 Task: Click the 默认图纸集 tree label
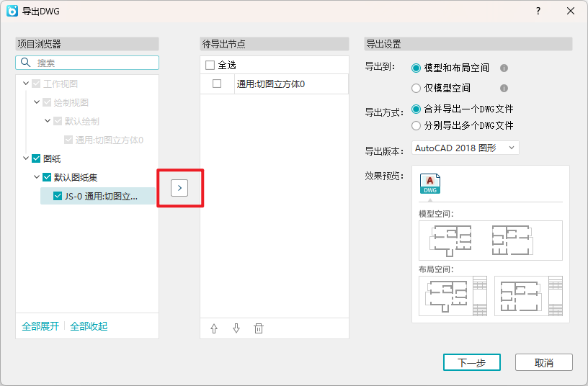click(x=76, y=178)
